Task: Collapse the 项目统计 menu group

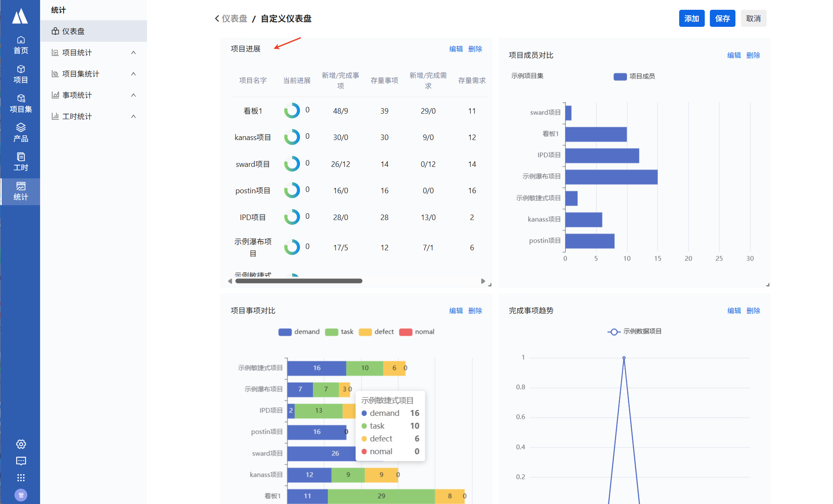Action: [133, 52]
